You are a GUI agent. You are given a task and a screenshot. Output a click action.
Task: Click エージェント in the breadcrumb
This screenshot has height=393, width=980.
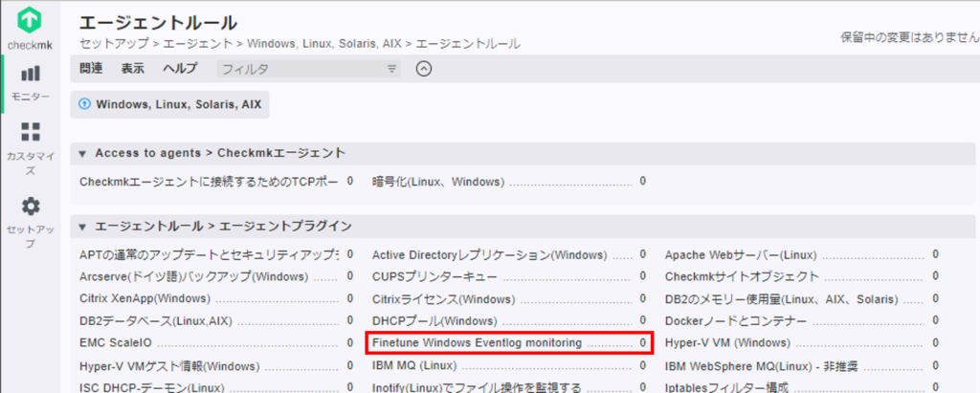pyautogui.click(x=199, y=43)
